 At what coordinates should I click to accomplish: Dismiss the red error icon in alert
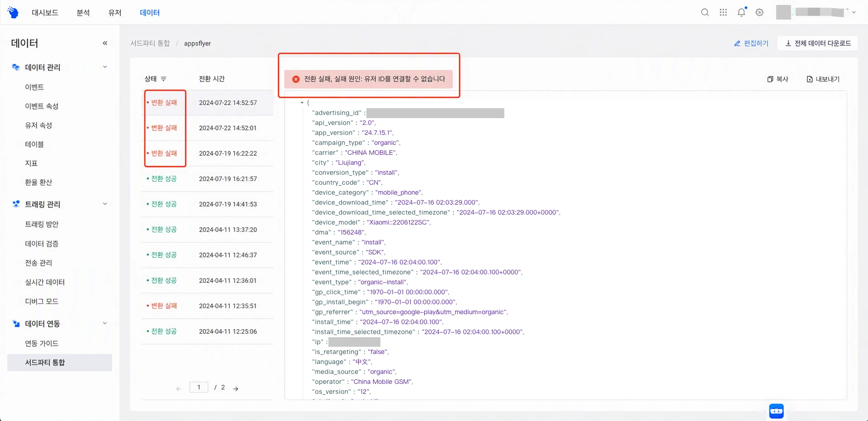pos(296,79)
